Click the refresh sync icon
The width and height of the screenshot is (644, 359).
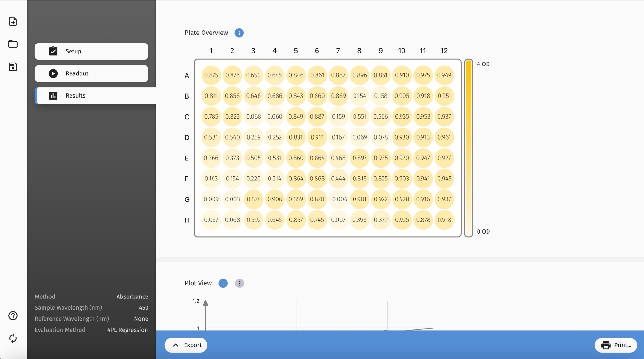(x=13, y=338)
